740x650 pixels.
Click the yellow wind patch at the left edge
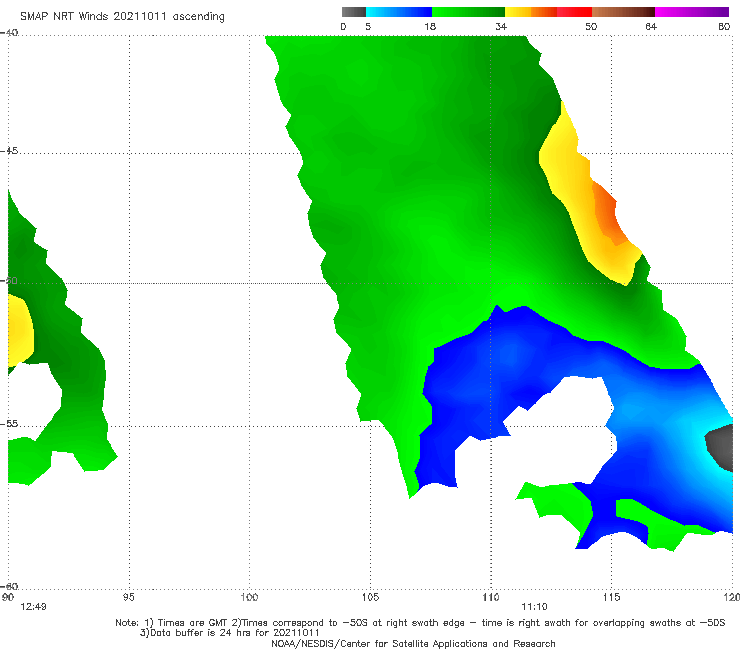20,330
